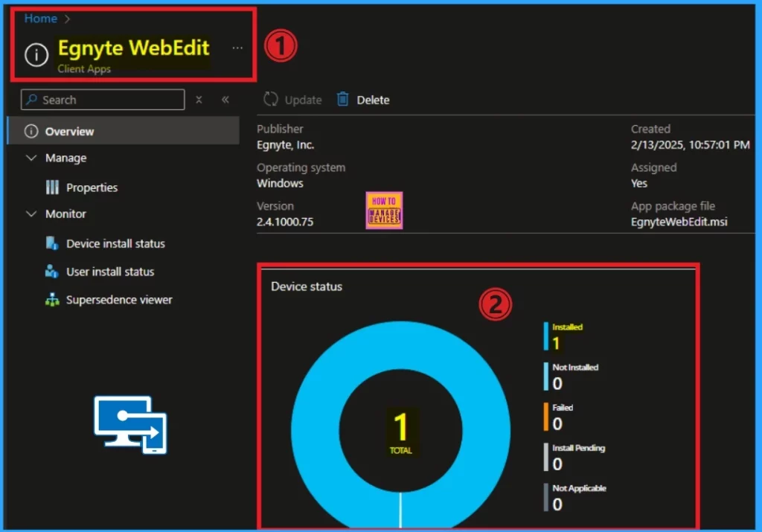
Task: Click the orange Failed color bar
Action: (545, 417)
